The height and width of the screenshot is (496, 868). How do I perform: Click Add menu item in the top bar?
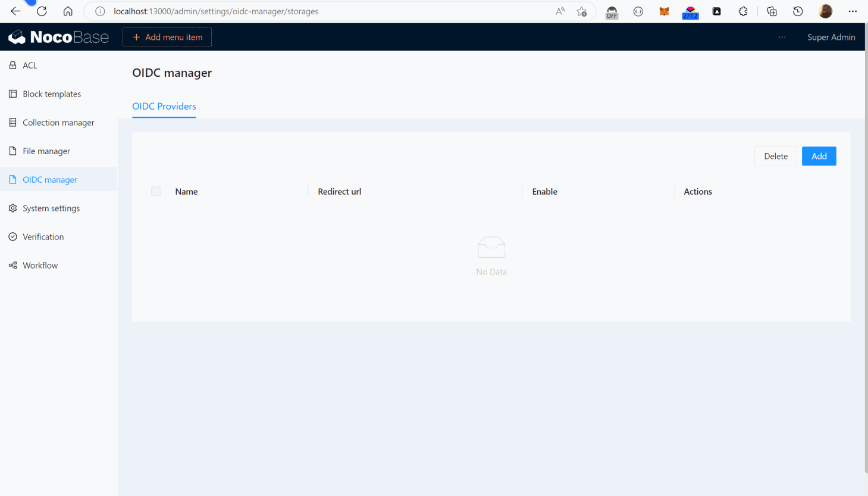pyautogui.click(x=167, y=36)
